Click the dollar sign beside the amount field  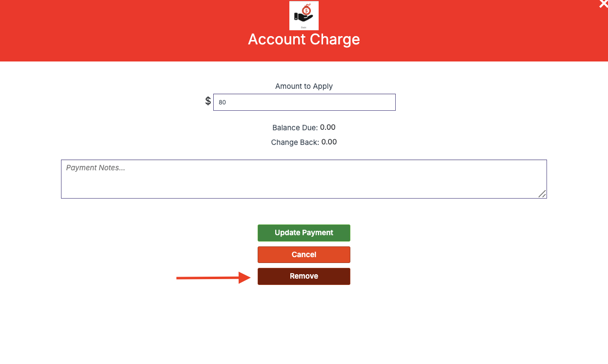tap(208, 101)
